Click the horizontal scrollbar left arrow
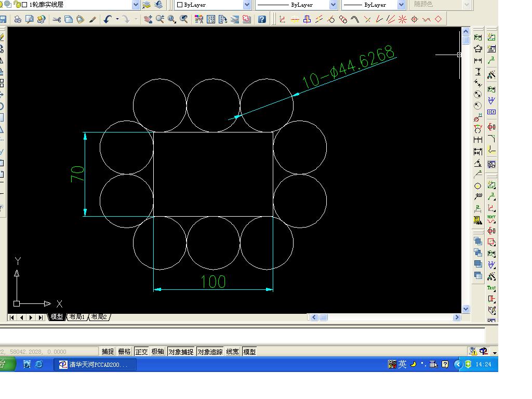Viewport: 532px width, 399px height. (x=314, y=317)
